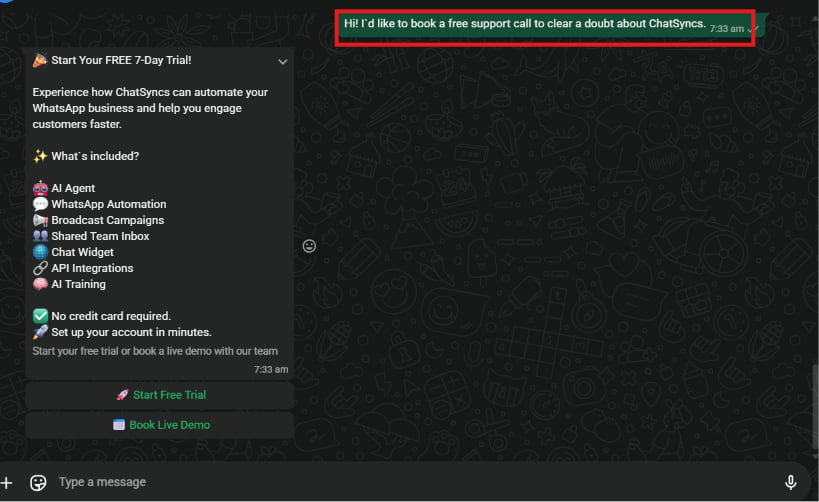
Task: Click the chat scrollbar thumb
Action: click(815, 407)
